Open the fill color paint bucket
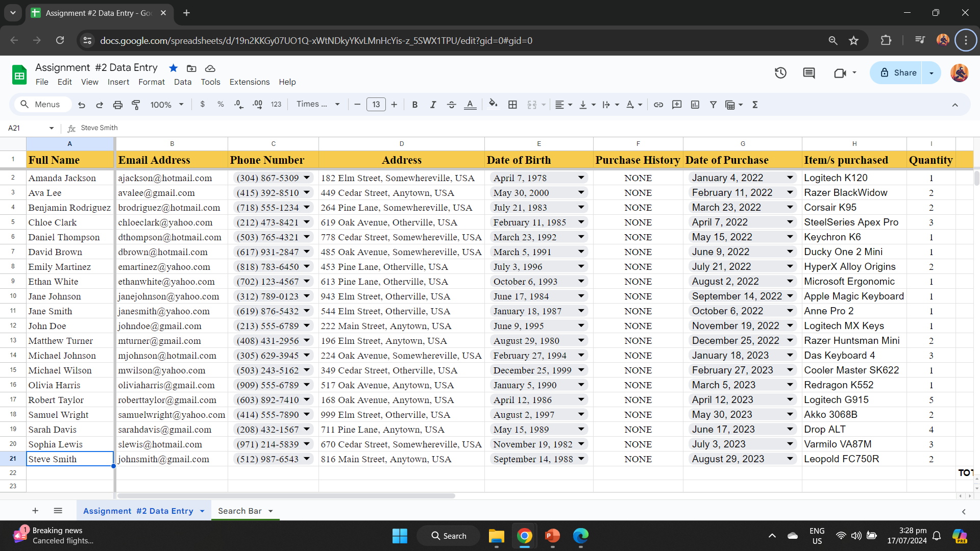This screenshot has height=551, width=980. (x=493, y=105)
